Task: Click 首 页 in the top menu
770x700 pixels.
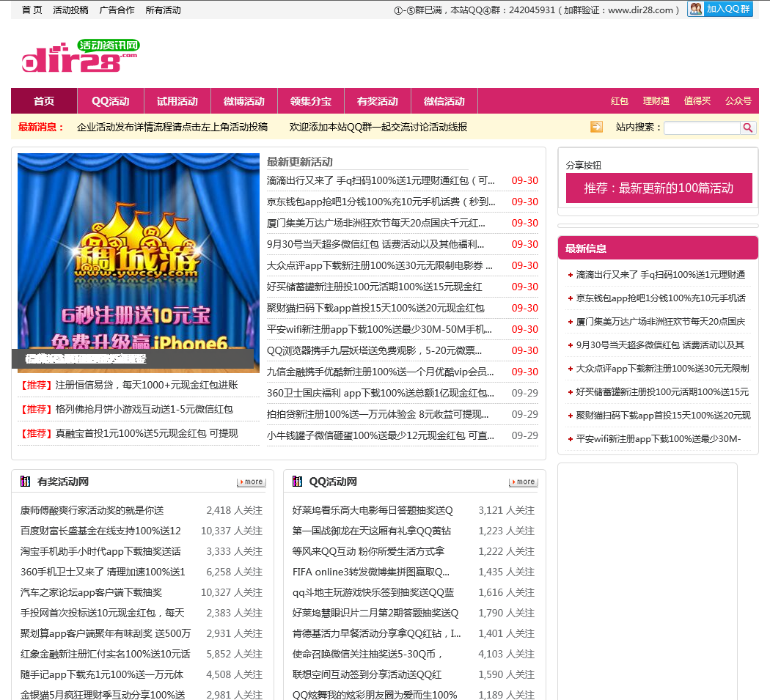Action: pos(32,10)
